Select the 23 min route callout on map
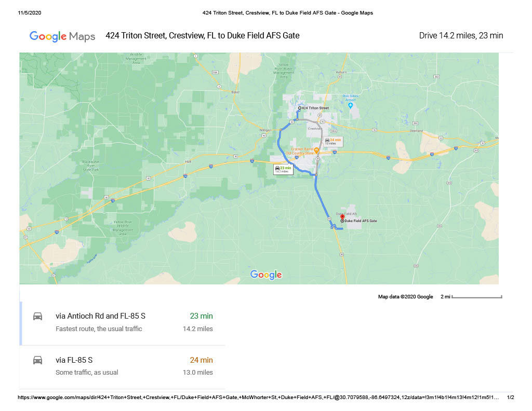 click(x=283, y=169)
